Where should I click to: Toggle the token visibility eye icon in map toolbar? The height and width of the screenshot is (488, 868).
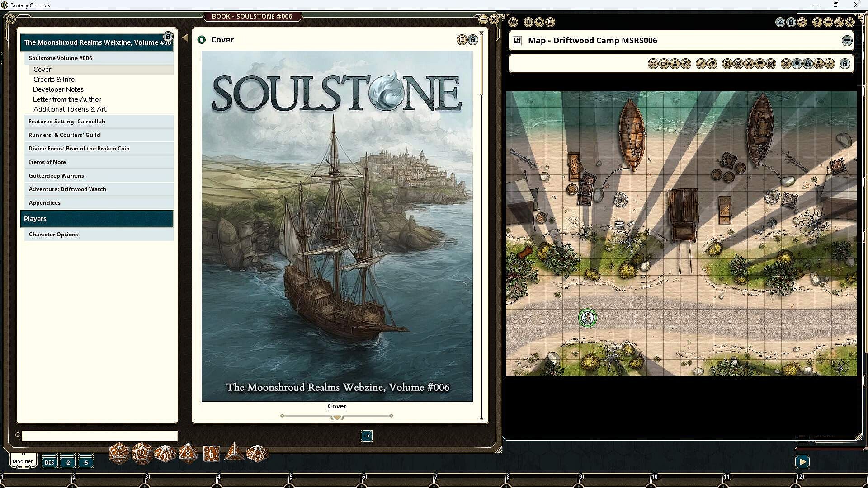[x=819, y=64]
